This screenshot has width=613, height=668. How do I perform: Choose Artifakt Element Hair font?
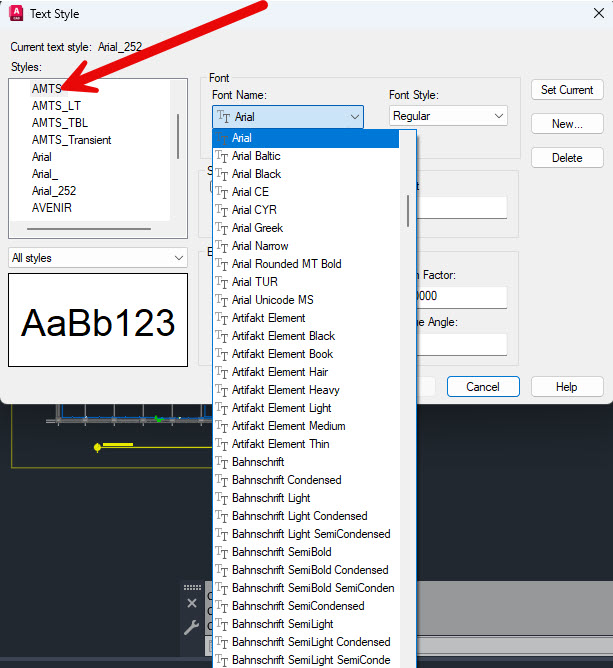pyautogui.click(x=306, y=372)
